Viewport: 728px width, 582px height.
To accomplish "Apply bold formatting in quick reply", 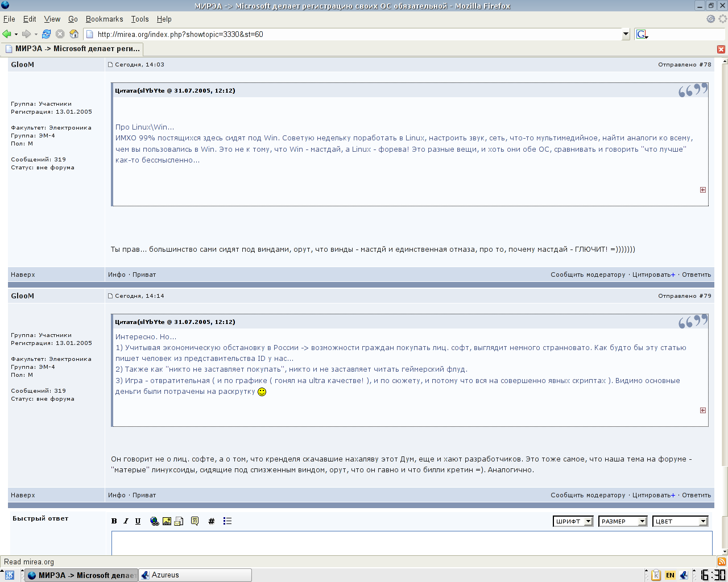I will 114,521.
